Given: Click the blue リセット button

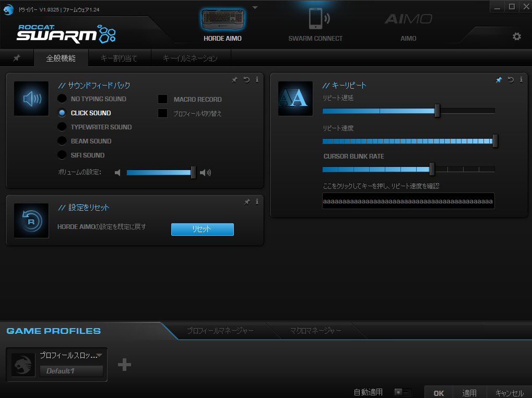Looking at the screenshot, I should click(202, 229).
